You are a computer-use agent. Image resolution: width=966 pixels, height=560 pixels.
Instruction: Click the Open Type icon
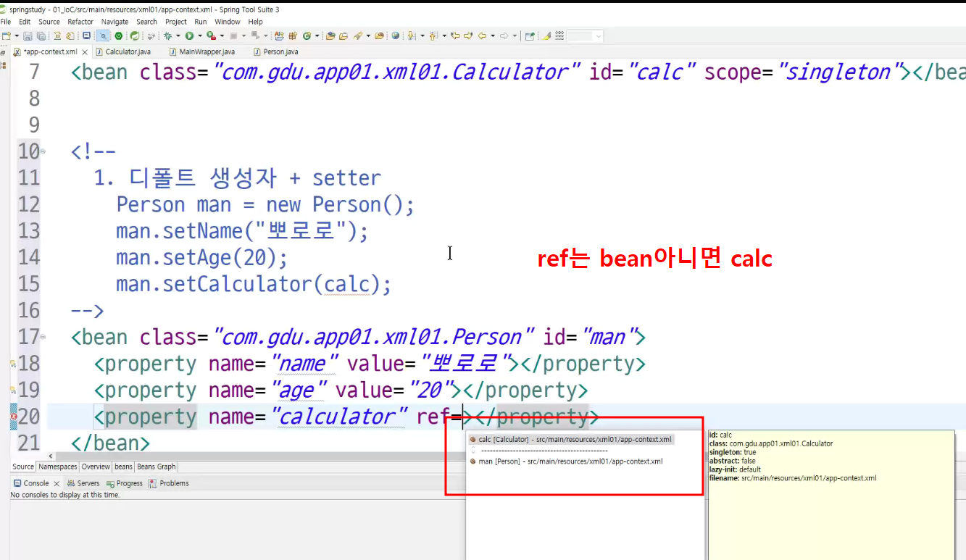point(279,35)
